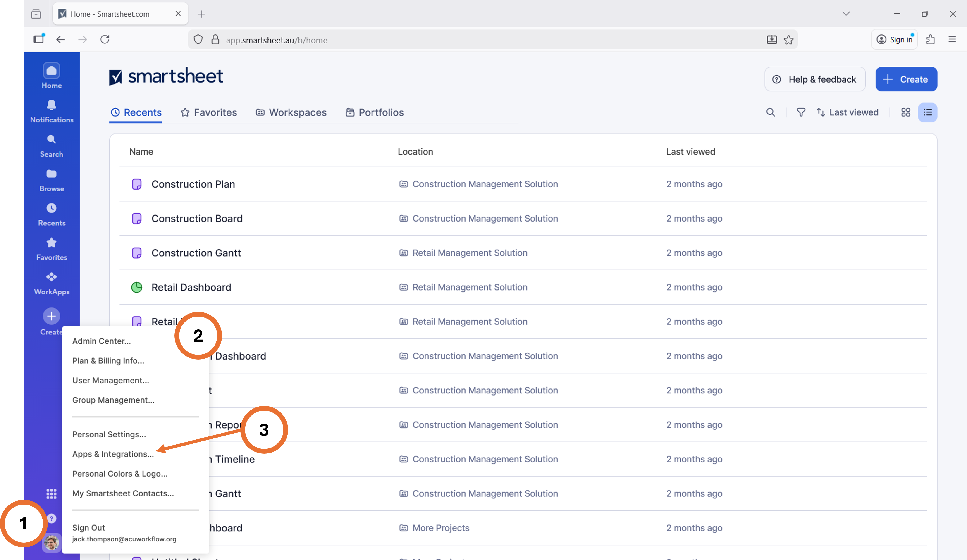This screenshot has width=967, height=560.
Task: Switch to list view layout
Action: [x=927, y=112]
